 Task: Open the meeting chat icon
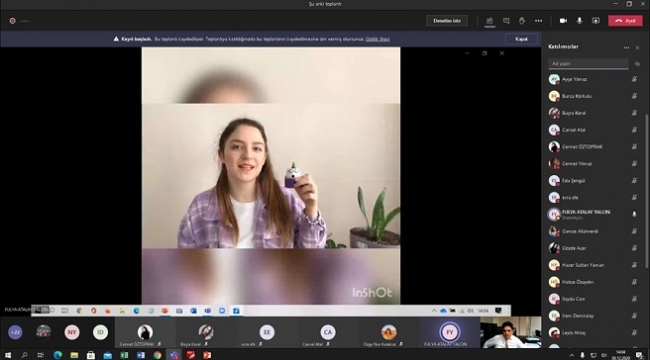tap(506, 21)
